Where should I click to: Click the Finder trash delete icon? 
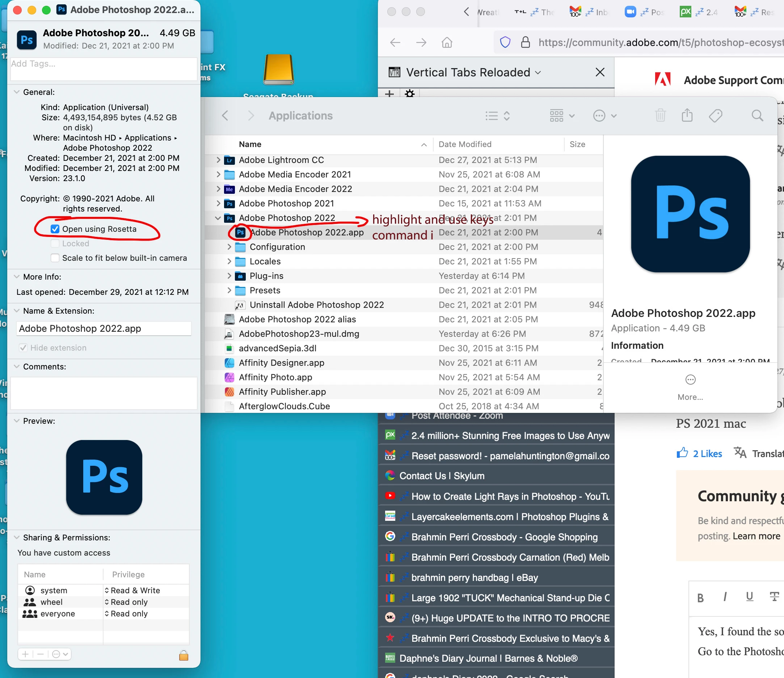coord(660,116)
